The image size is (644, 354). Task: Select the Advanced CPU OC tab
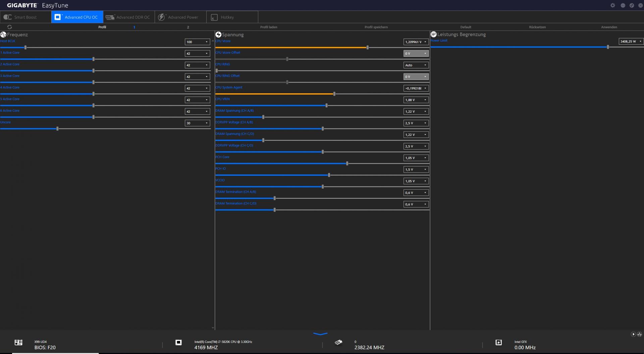[x=77, y=17]
